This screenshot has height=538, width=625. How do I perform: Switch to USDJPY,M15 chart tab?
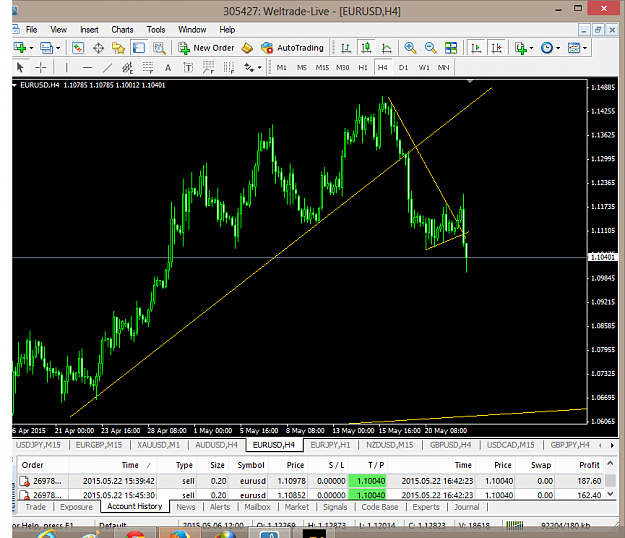pyautogui.click(x=38, y=445)
